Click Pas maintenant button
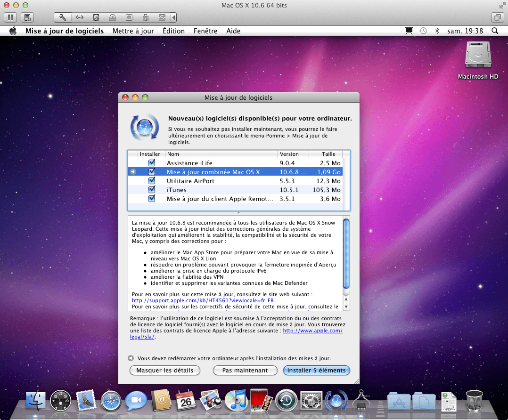 (245, 371)
